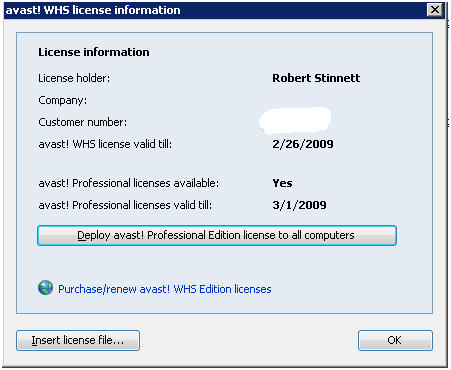Open the Purchase/renew avast! WHS Edition licenses link
The image size is (451, 370).
[x=165, y=289]
